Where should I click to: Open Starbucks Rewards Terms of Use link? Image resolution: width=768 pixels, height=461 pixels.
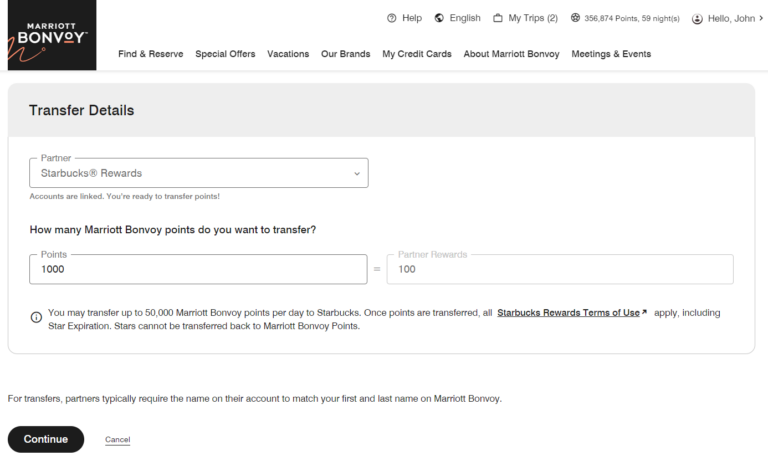[569, 313]
